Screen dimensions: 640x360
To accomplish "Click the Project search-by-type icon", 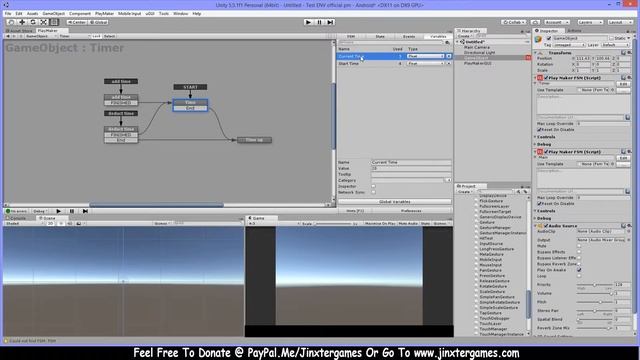I will click(518, 191).
